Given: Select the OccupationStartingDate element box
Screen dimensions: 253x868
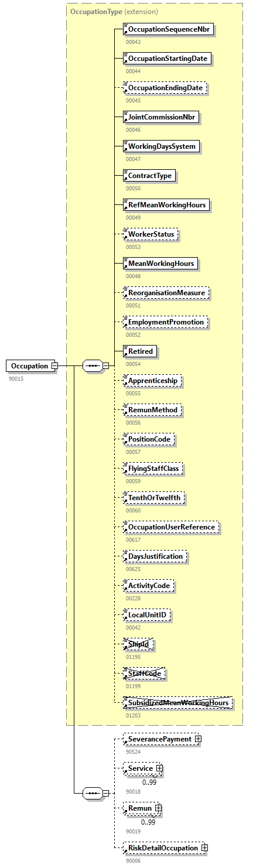Looking at the screenshot, I should [167, 59].
